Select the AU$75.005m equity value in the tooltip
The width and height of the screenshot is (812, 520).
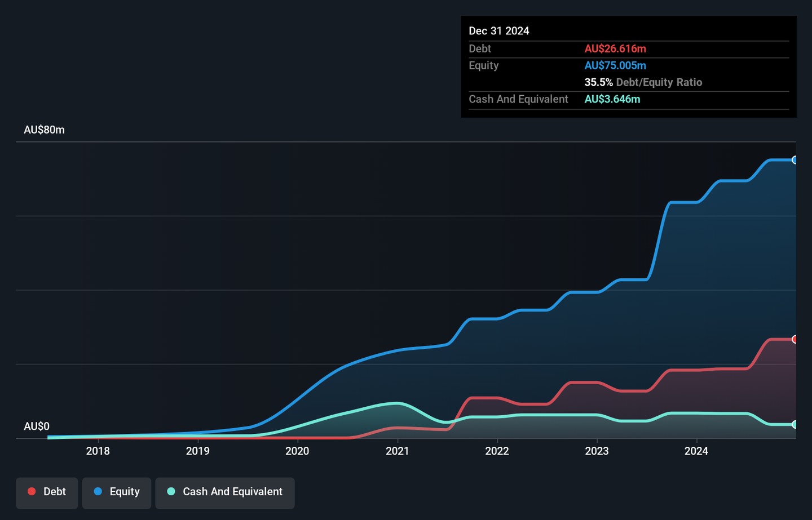point(615,66)
